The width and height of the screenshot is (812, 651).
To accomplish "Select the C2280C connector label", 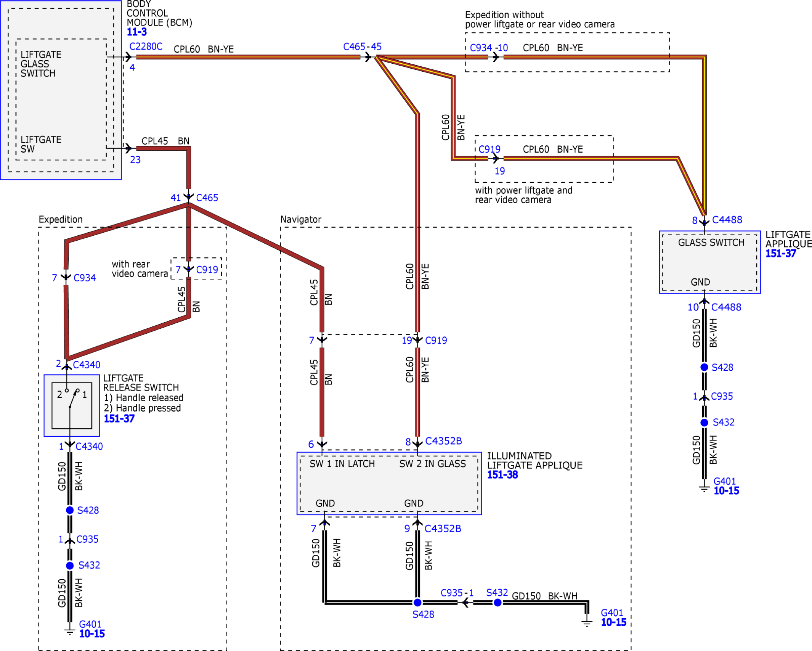I will point(146,47).
